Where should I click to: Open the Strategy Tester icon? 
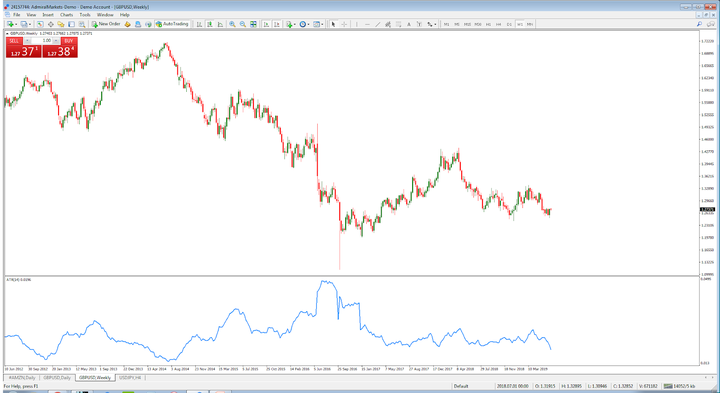(82, 24)
